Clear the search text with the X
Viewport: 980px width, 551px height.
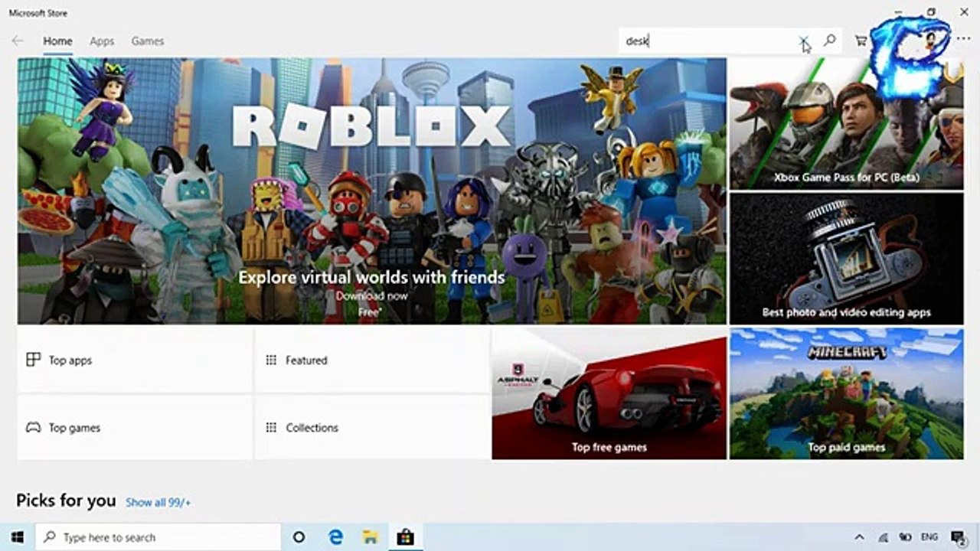[x=803, y=41]
